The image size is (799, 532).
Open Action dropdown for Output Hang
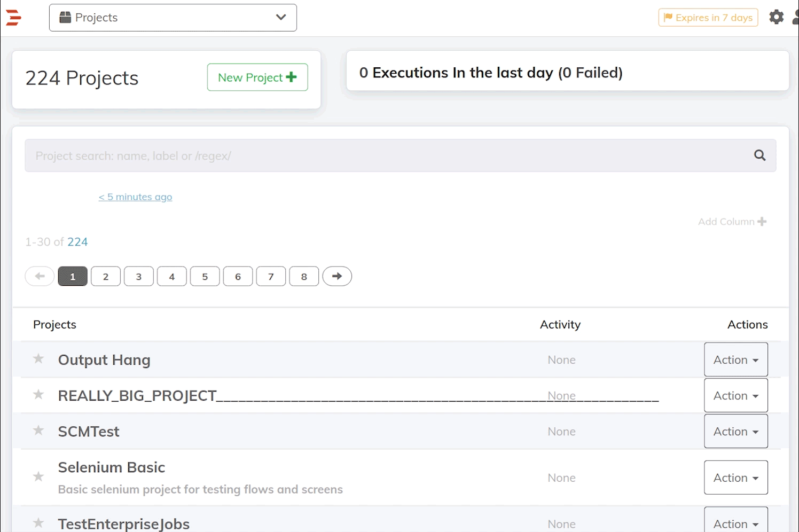coord(736,359)
